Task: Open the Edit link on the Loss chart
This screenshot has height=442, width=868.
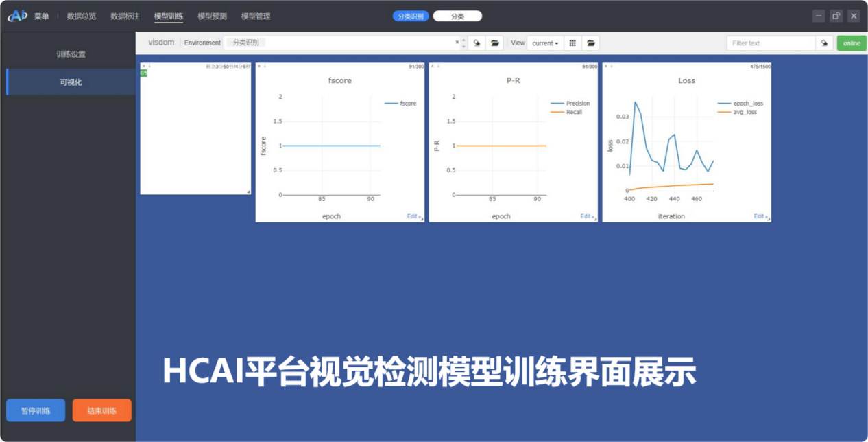Action: click(759, 216)
